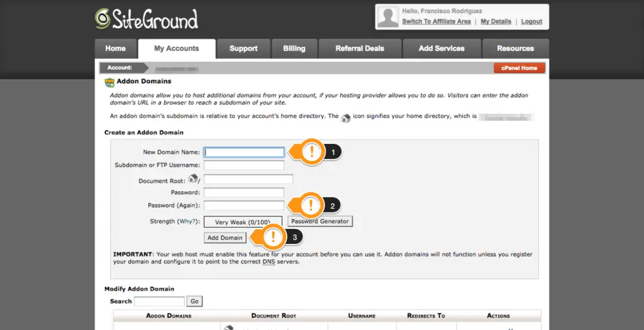Screen dimensions: 644x330
Task: Click the Document Root column header
Action: 274,316
